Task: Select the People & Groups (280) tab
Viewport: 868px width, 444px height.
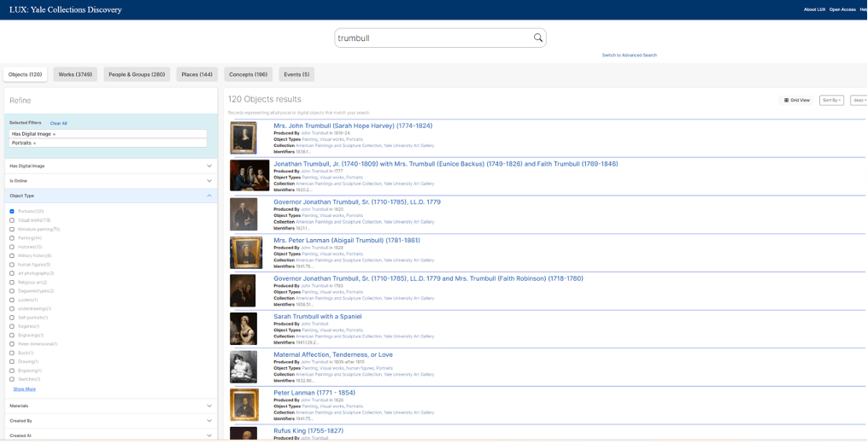Action: tap(137, 74)
